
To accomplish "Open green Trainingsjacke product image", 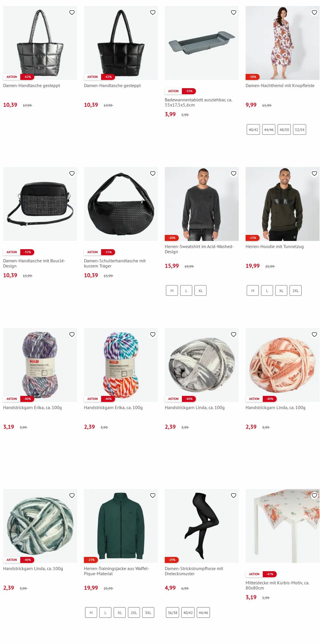I will pos(121,526).
